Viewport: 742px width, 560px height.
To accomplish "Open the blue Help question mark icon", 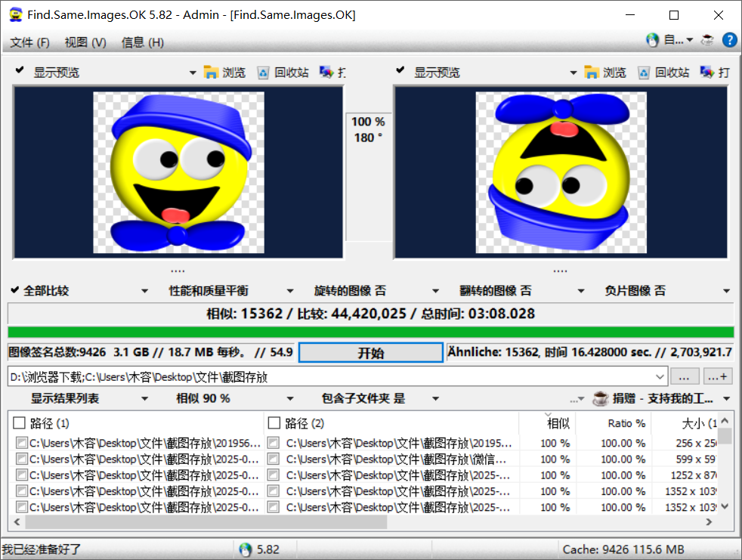I will [729, 40].
